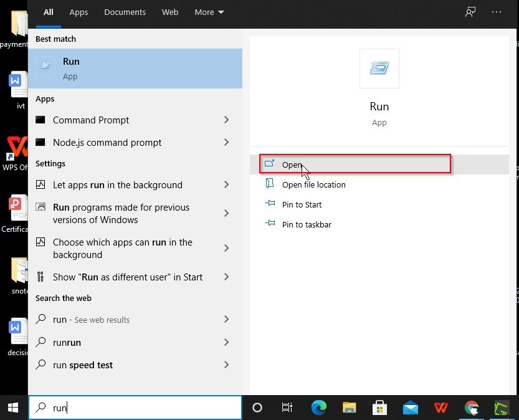Expand Command Prompt result arrow

point(226,120)
